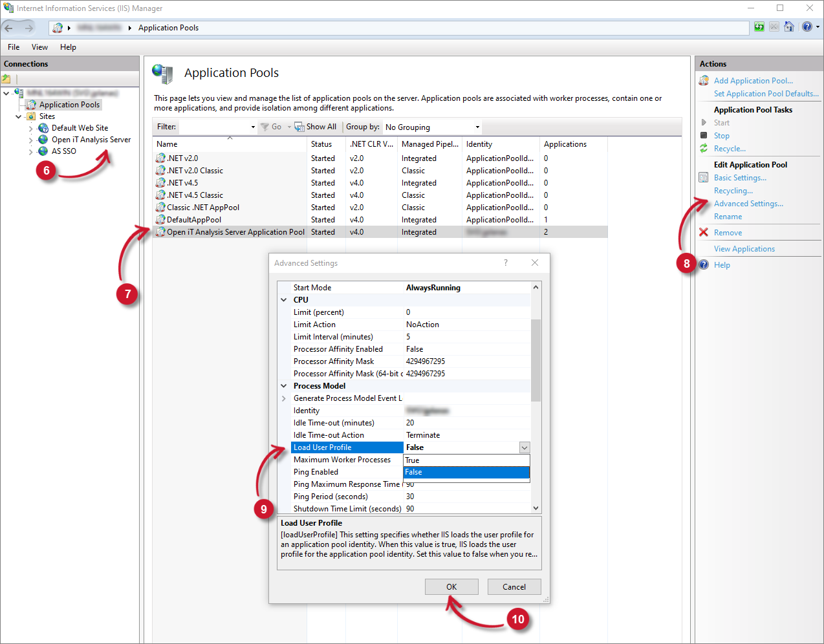Viewport: 824px width, 644px height.
Task: Click OK in Advanced Settings dialog
Action: 451,586
